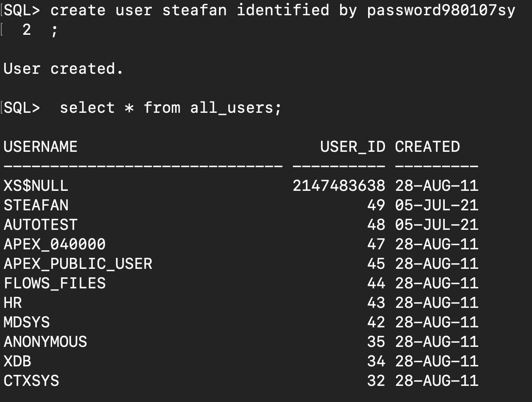The image size is (532, 402).
Task: Click user ID 2147483638
Action: 339,186
